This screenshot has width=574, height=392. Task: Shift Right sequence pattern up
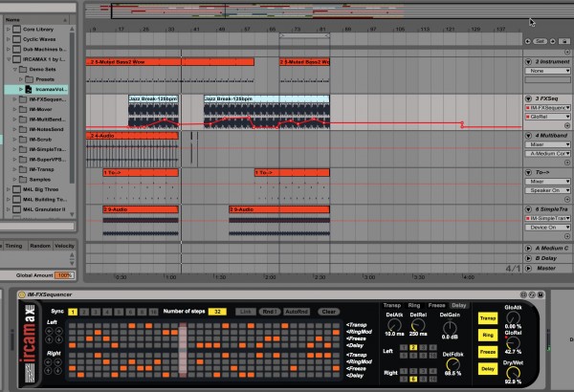49,370
